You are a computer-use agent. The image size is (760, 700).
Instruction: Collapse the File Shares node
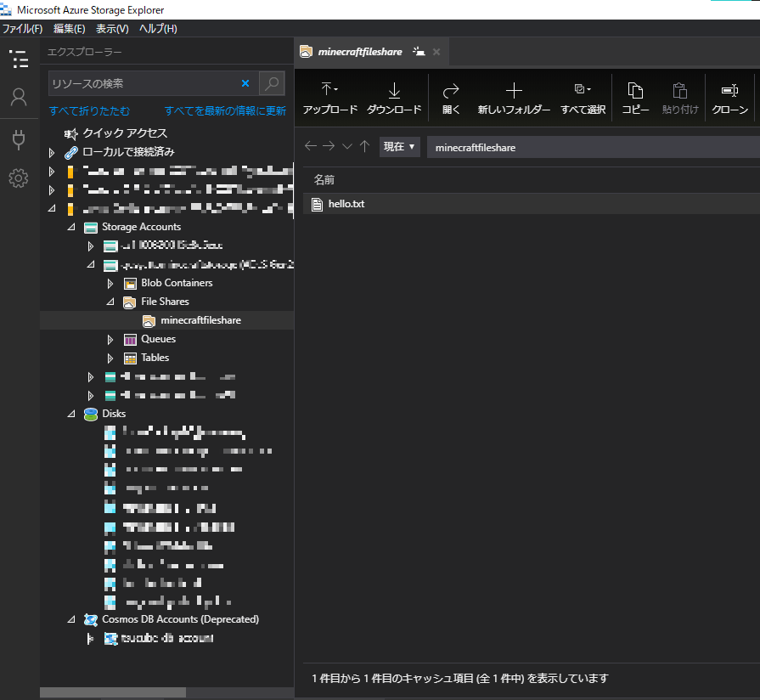click(110, 302)
